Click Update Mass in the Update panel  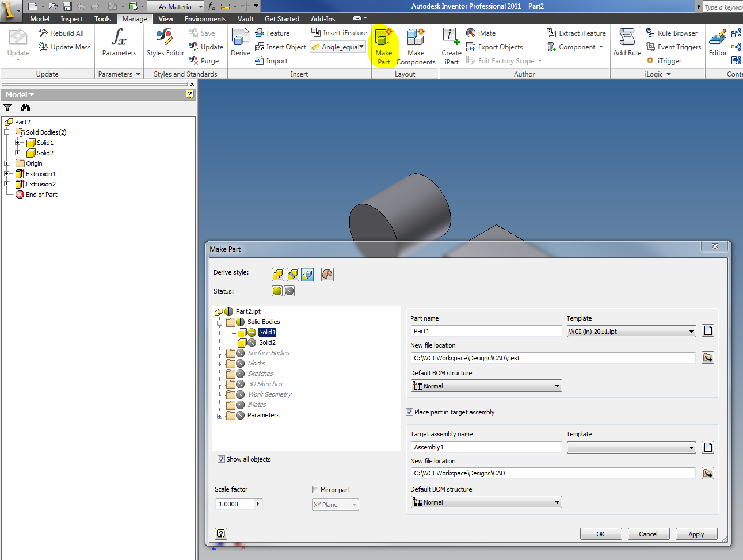[x=64, y=47]
